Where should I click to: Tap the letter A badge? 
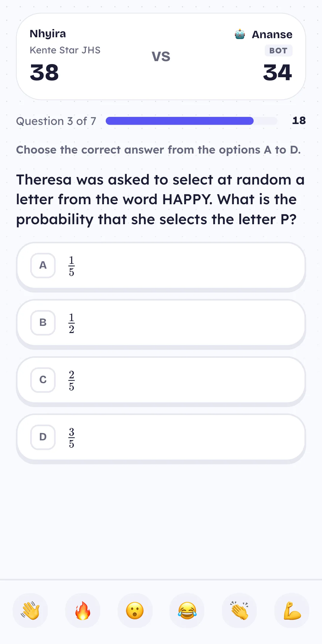point(43,265)
